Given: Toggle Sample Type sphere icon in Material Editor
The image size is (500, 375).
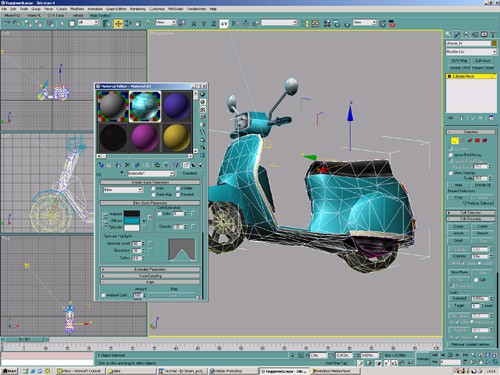Looking at the screenshot, I should click(202, 94).
